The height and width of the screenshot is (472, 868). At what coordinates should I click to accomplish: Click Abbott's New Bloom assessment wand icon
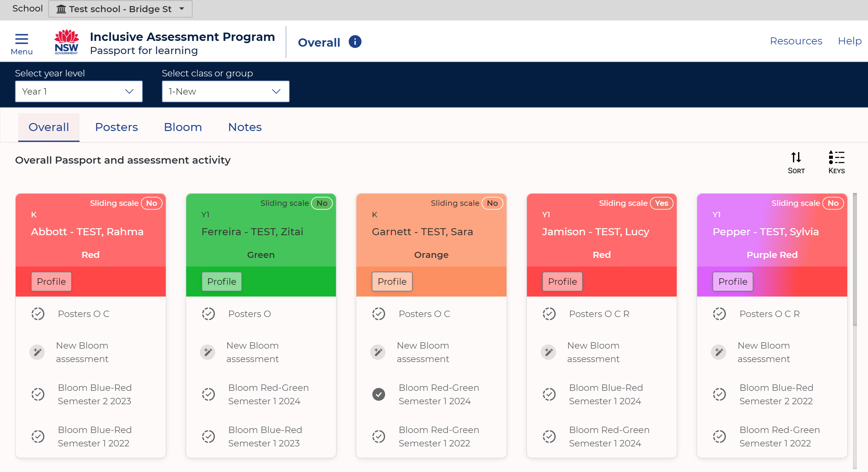pyautogui.click(x=37, y=352)
